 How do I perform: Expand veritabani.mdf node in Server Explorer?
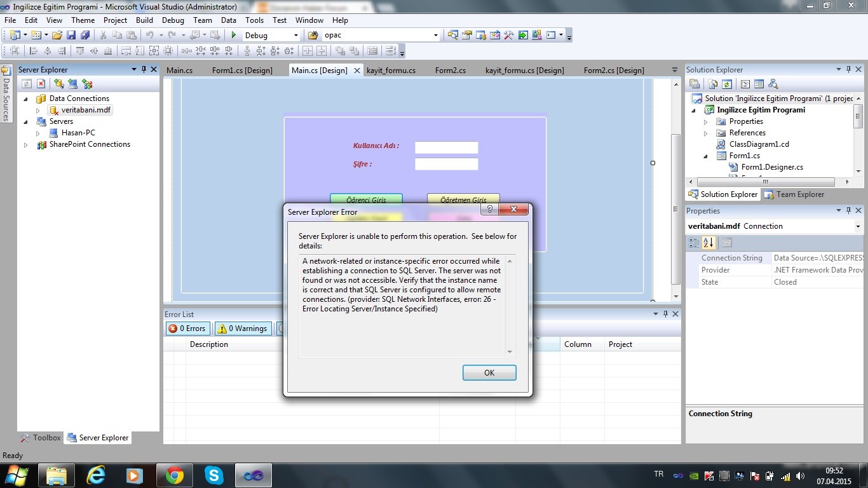pos(37,110)
